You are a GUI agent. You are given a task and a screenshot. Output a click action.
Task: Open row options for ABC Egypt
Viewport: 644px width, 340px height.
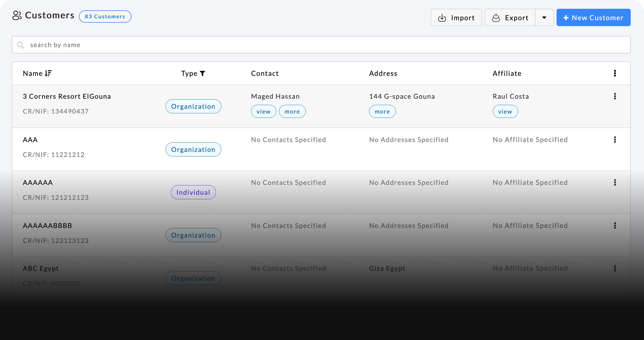point(615,268)
